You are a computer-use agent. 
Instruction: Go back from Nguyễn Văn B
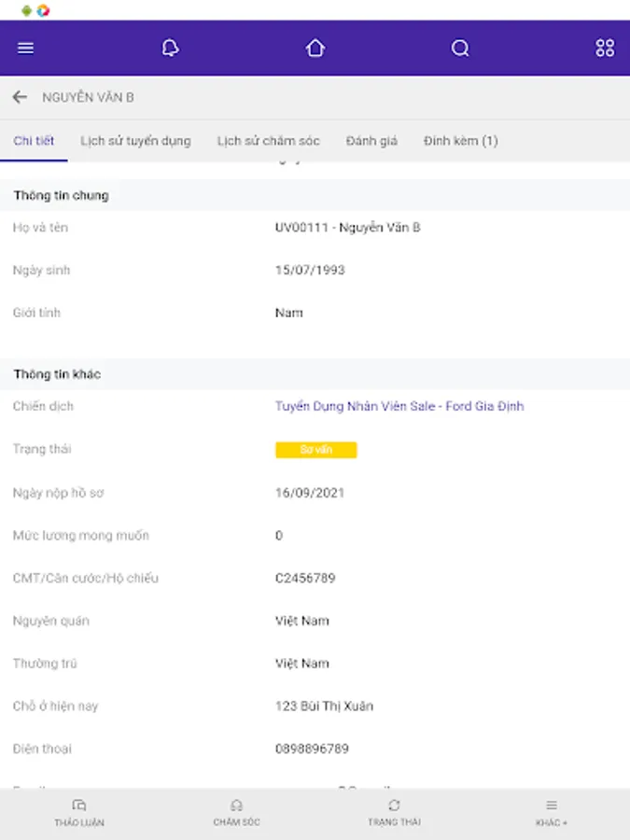pyautogui.click(x=20, y=97)
